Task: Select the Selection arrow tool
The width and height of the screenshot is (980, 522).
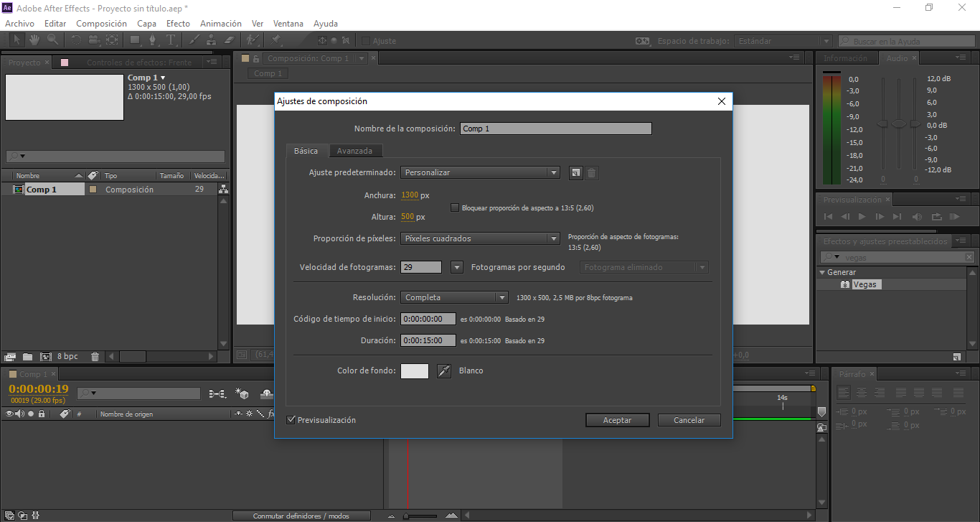Action: coord(17,40)
